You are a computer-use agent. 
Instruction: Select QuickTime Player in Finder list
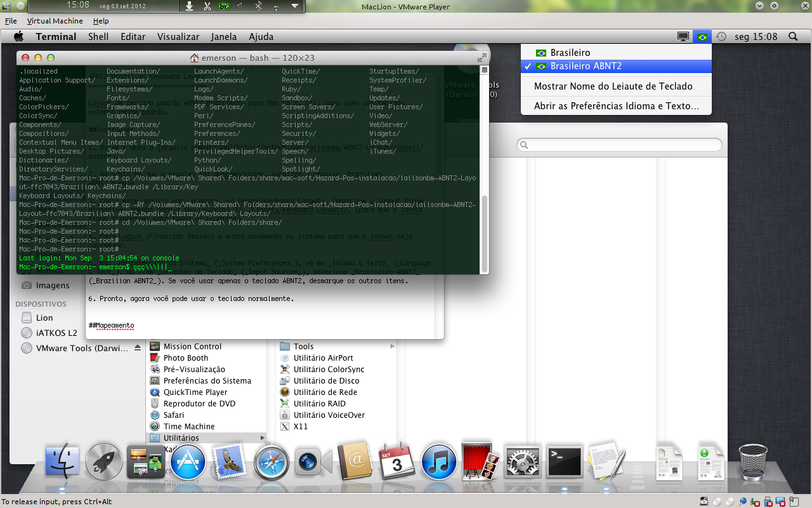[x=195, y=392]
